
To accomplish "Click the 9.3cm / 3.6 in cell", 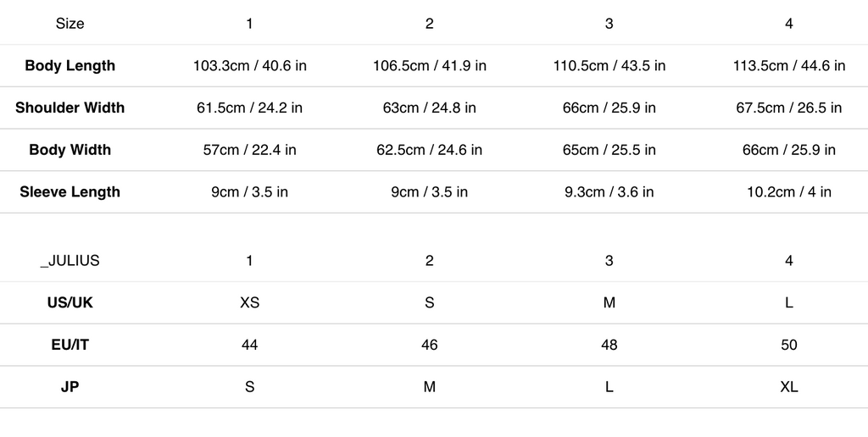I will [609, 192].
